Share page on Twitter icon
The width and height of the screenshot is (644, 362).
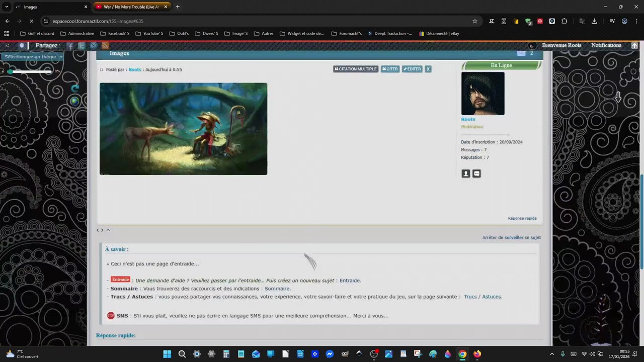click(82, 46)
